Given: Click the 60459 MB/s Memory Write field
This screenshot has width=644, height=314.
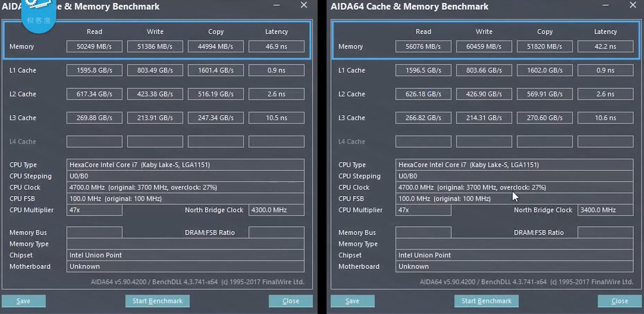Looking at the screenshot, I should pos(484,47).
